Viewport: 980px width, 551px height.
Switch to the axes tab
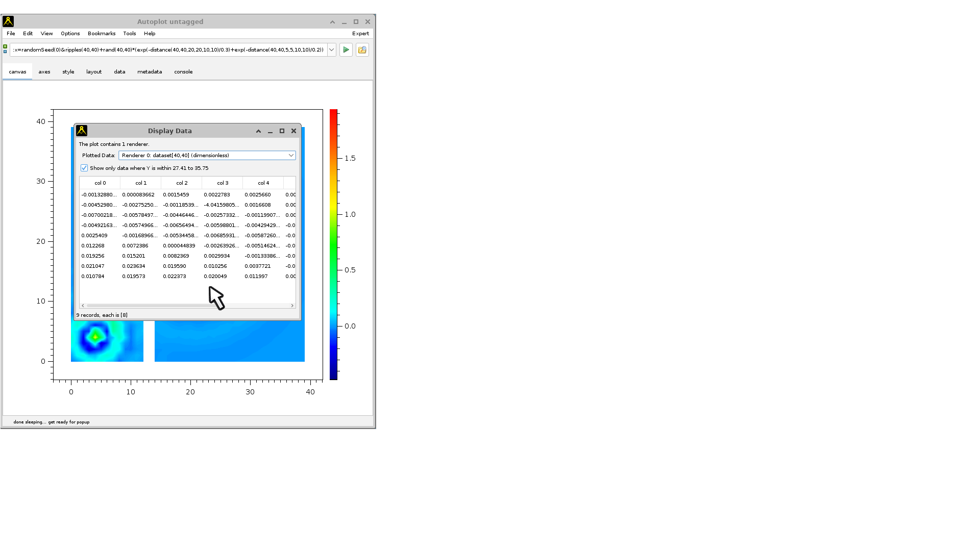[x=44, y=72]
